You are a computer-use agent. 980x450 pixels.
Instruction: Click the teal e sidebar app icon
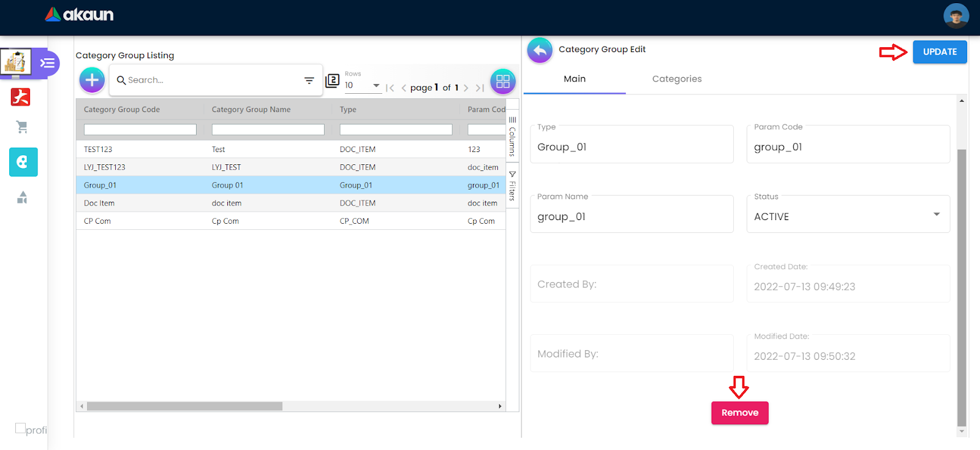tap(23, 162)
